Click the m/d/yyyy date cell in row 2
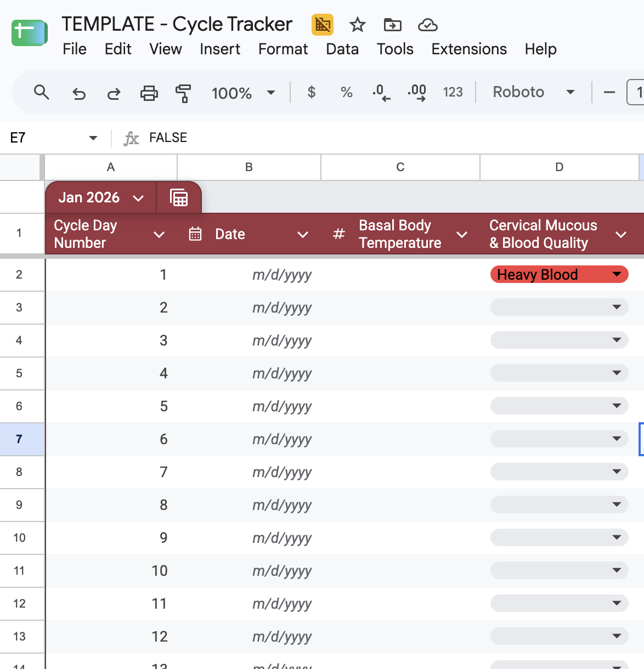644x669 pixels. (249, 275)
